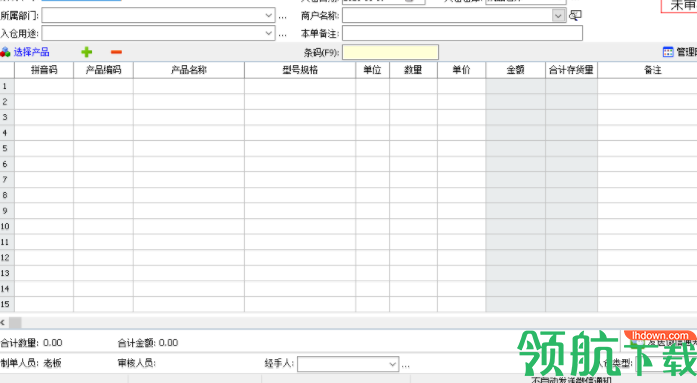The height and width of the screenshot is (383, 697).
Task: Remove a row with the red minus icon
Action: tap(116, 52)
